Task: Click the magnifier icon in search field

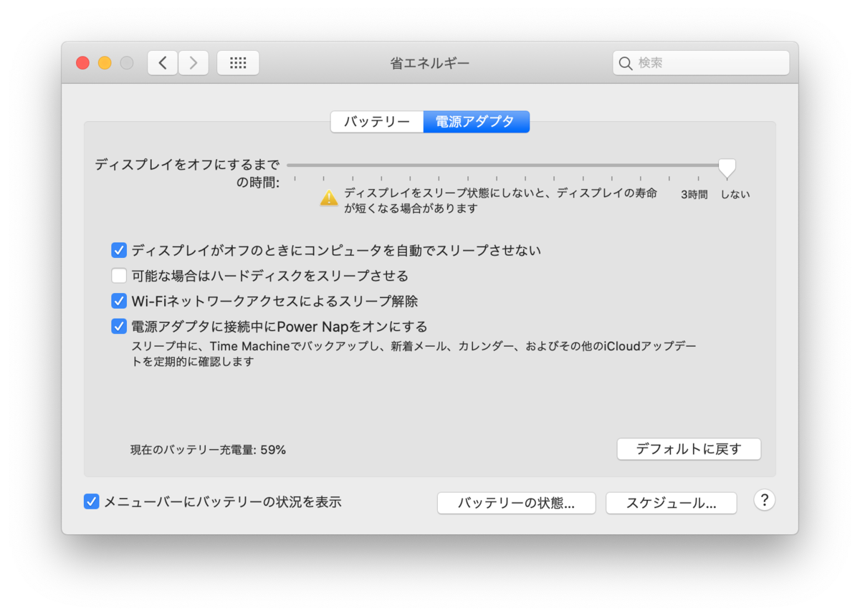Action: (626, 63)
